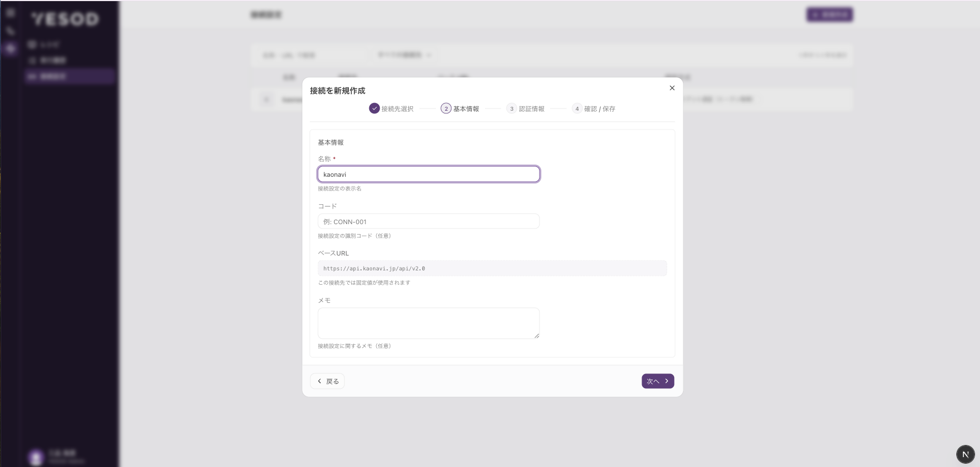Click the YESOD logo in the sidebar
This screenshot has height=467, width=980.
pos(65,19)
